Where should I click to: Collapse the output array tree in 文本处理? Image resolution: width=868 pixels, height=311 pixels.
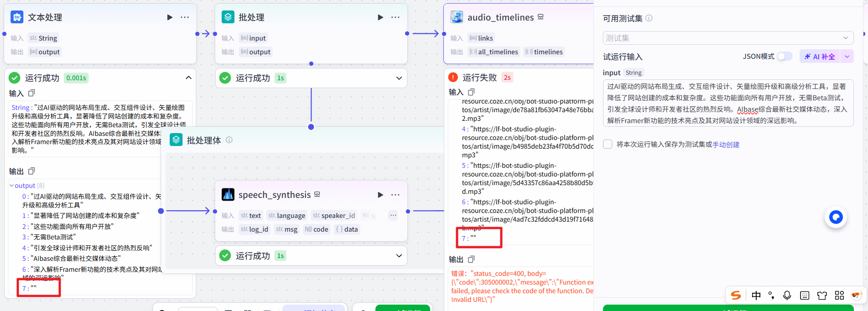[x=12, y=186]
